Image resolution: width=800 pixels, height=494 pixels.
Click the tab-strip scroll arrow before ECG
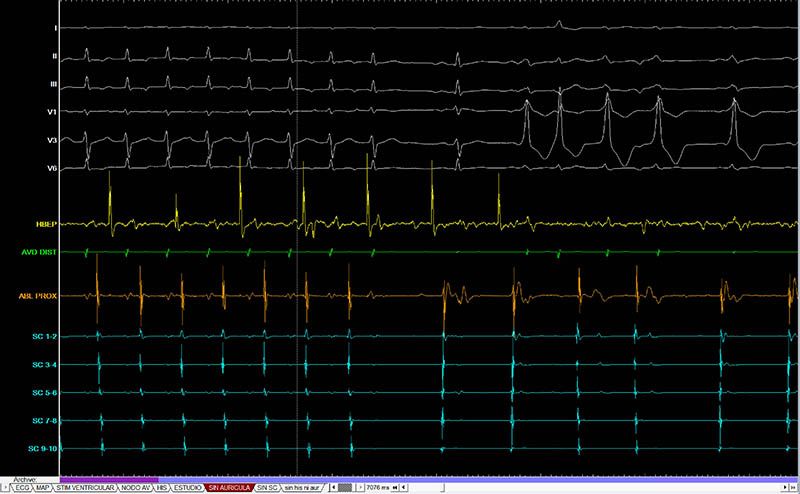pyautogui.click(x=5, y=487)
